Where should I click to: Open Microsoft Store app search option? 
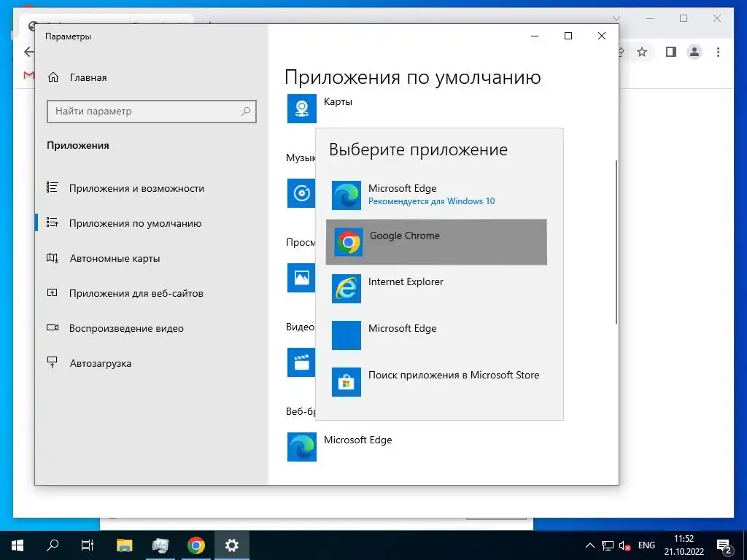(x=436, y=382)
